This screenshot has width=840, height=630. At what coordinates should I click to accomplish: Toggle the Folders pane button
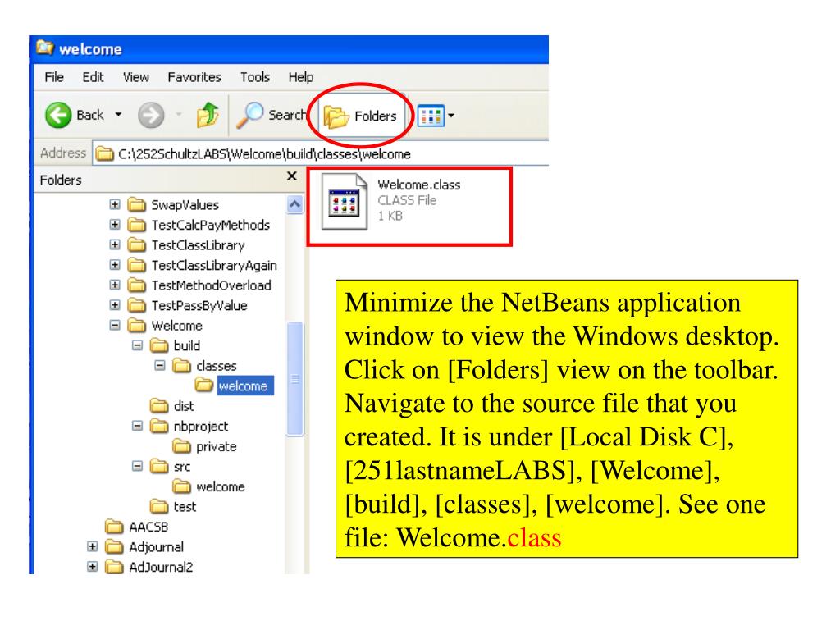point(361,116)
